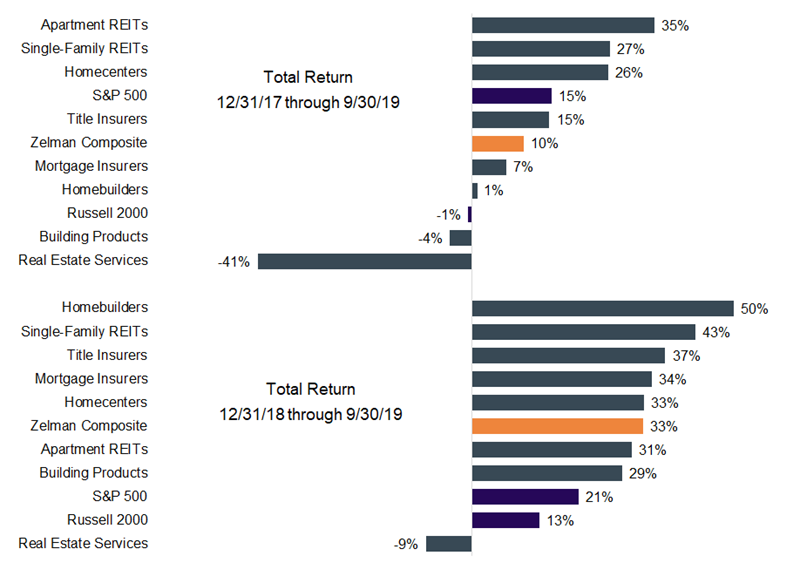
Task: Select the purple Russell 2000 13% bar
Action: click(x=505, y=520)
